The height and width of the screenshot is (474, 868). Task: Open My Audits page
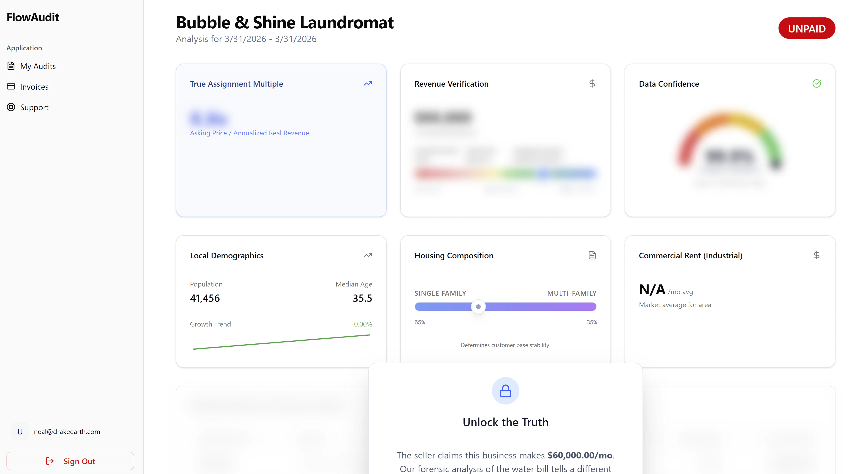point(38,66)
